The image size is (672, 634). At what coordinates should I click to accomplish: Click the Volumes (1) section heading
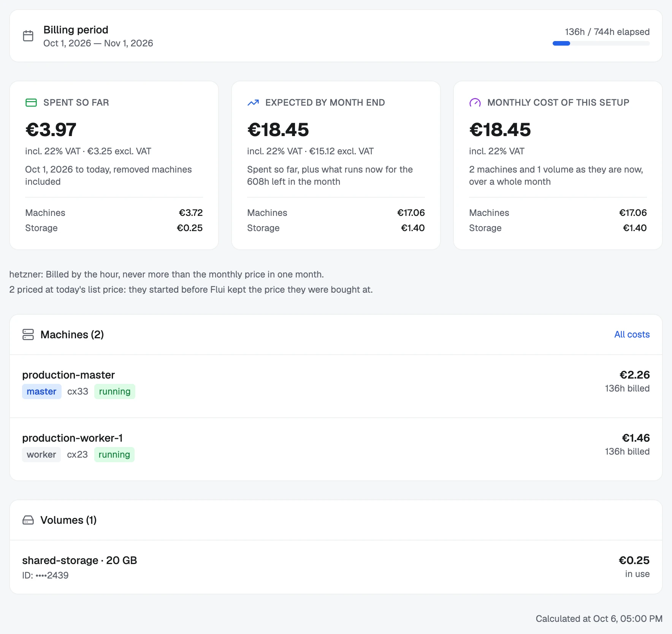coord(68,520)
